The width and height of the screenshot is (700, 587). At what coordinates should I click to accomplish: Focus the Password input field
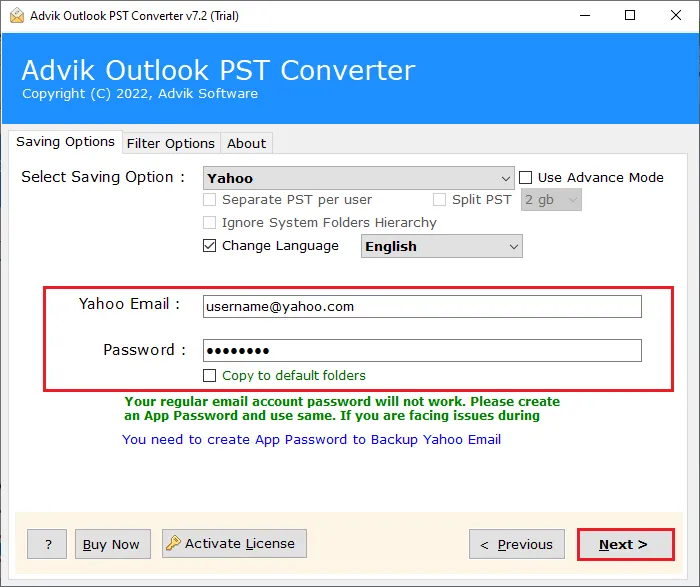point(422,350)
